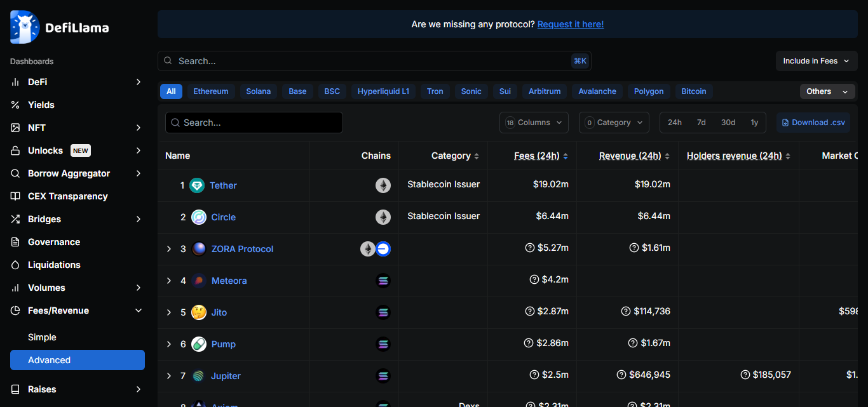868x407 pixels.
Task: Click the Volumes bar chart icon
Action: tap(15, 288)
